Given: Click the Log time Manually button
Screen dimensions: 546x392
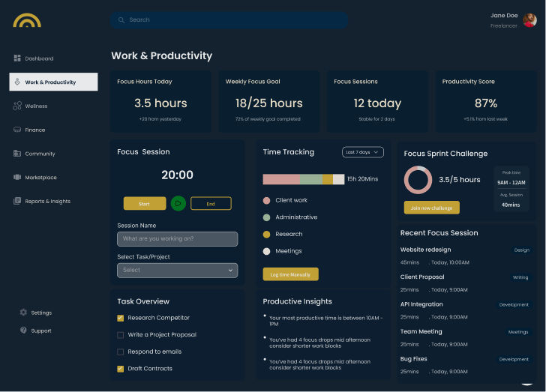Looking at the screenshot, I should point(291,274).
